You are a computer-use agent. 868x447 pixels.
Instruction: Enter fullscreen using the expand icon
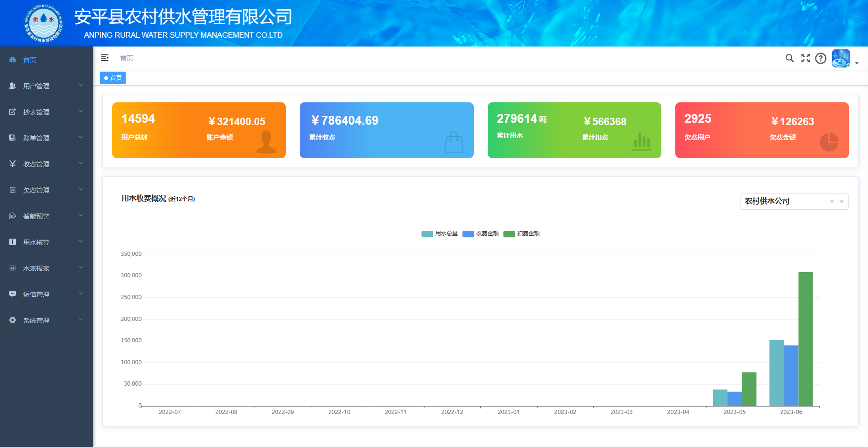click(806, 58)
